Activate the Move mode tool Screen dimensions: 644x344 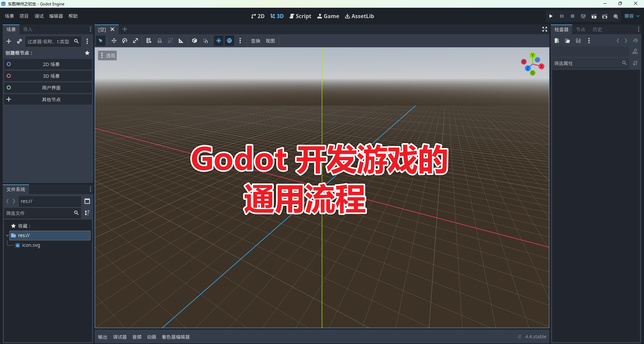pyautogui.click(x=114, y=41)
